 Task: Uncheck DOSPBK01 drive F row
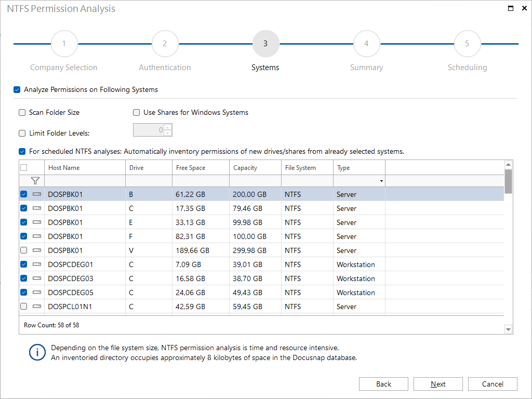(24, 236)
